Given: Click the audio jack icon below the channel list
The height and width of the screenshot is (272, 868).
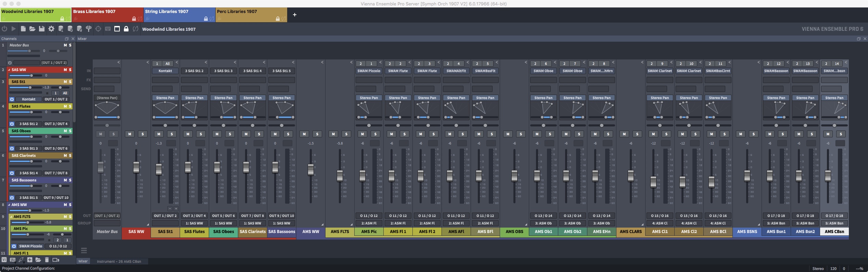Looking at the screenshot, I should click(21, 260).
